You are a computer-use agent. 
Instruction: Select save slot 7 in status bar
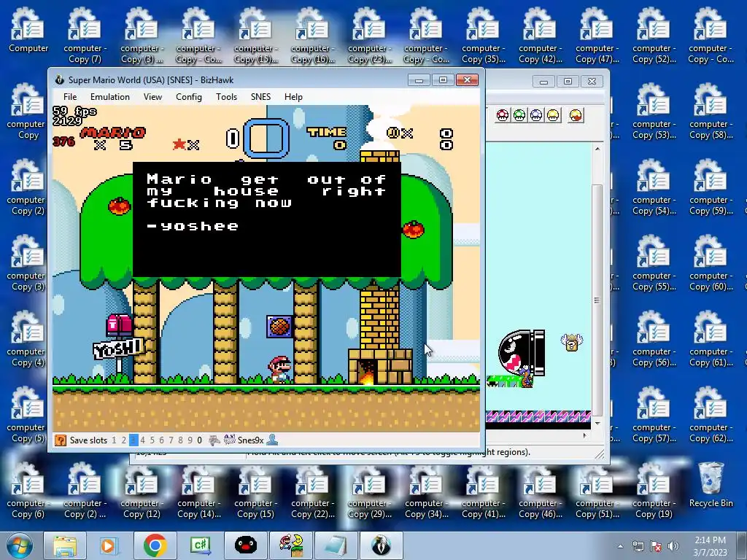point(171,440)
